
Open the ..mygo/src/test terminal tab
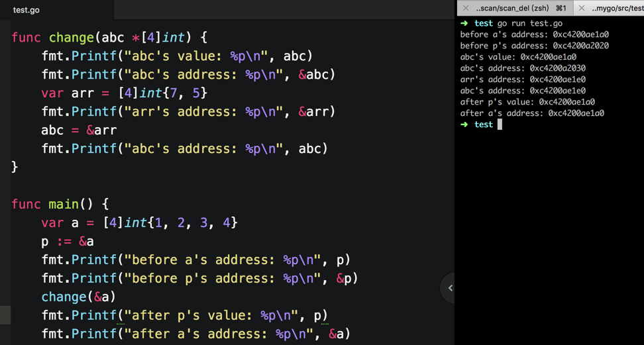click(609, 8)
